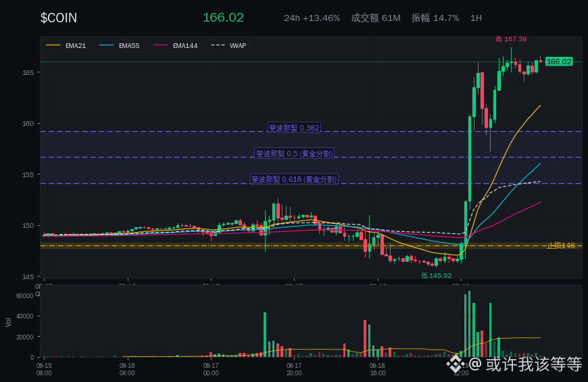Click the 160 price axis label

tap(28, 124)
